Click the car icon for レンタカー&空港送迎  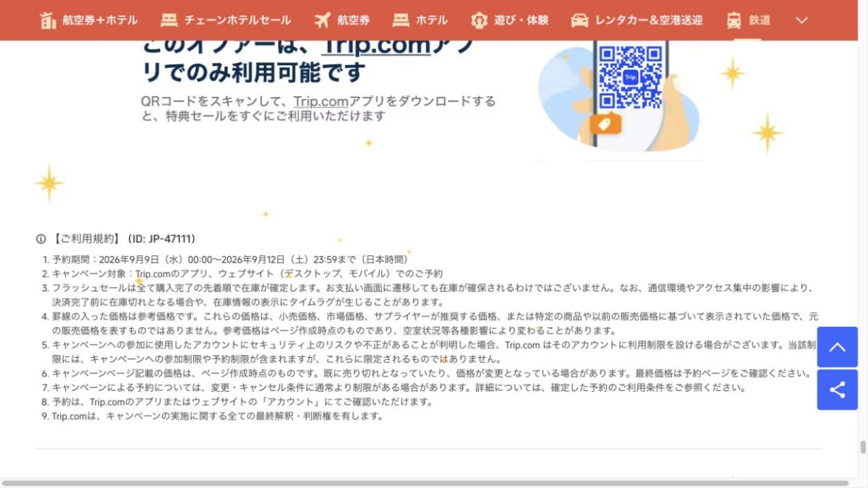(579, 20)
